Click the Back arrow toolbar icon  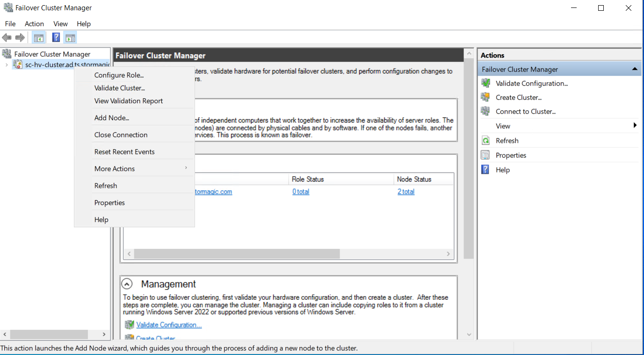[7, 37]
